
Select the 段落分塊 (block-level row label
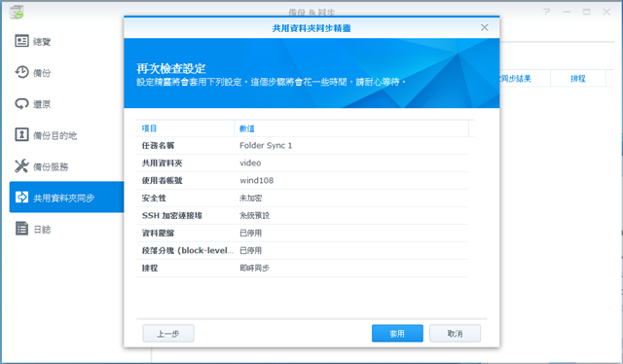pyautogui.click(x=188, y=250)
